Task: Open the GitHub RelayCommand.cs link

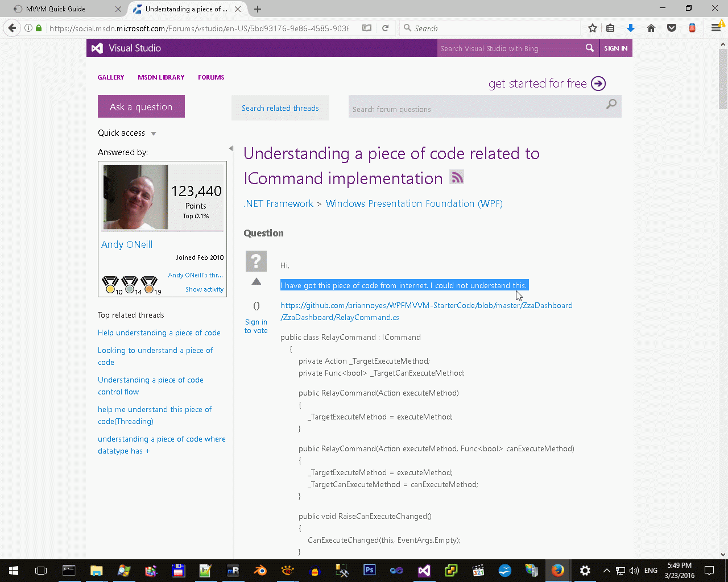Action: [x=427, y=311]
